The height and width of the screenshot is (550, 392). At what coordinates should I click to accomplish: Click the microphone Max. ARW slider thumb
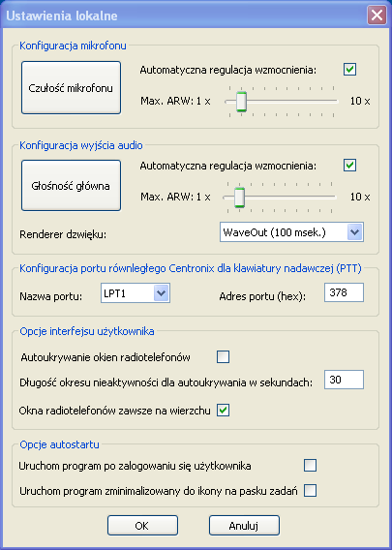241,102
